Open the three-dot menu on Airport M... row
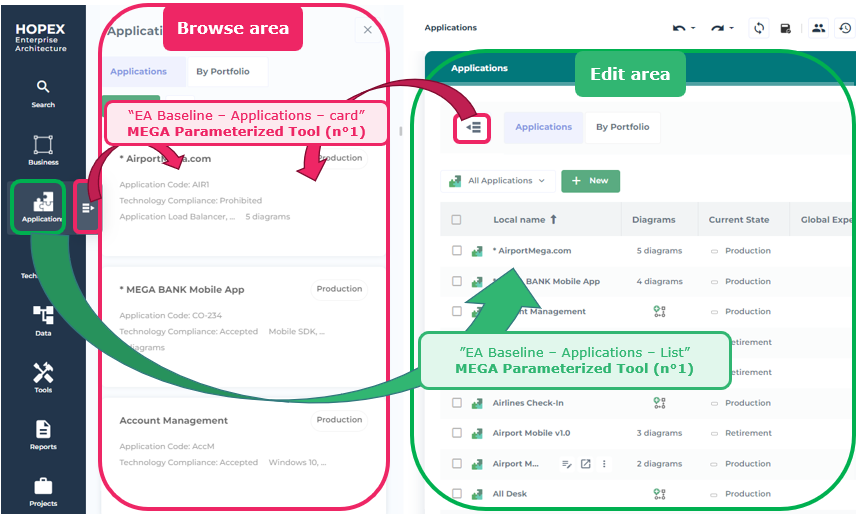This screenshot has width=856, height=514. [604, 464]
